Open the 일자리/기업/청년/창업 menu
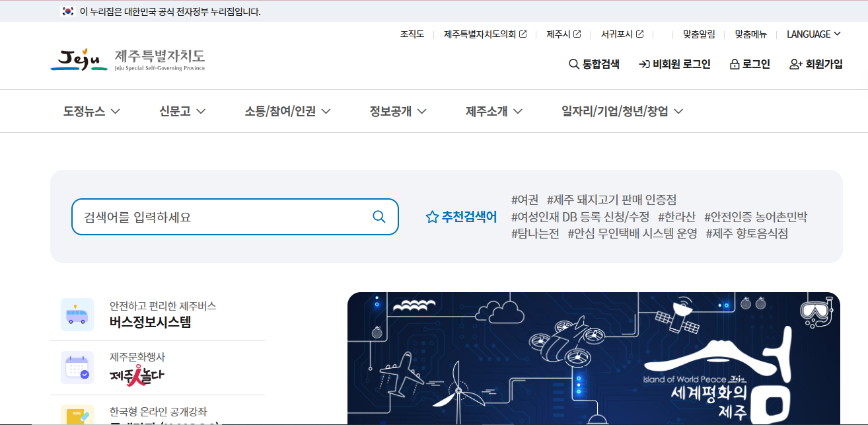 point(622,111)
